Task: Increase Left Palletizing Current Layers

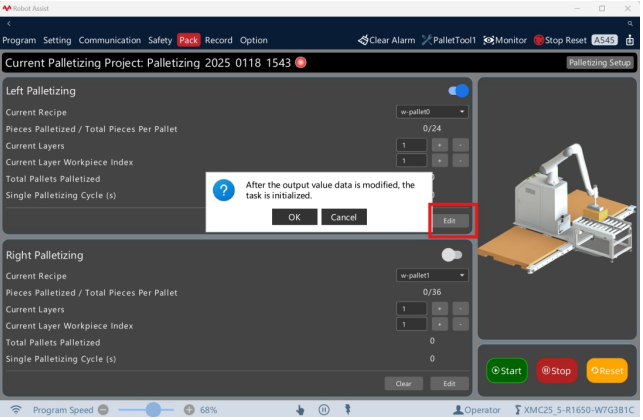Action: tap(440, 145)
